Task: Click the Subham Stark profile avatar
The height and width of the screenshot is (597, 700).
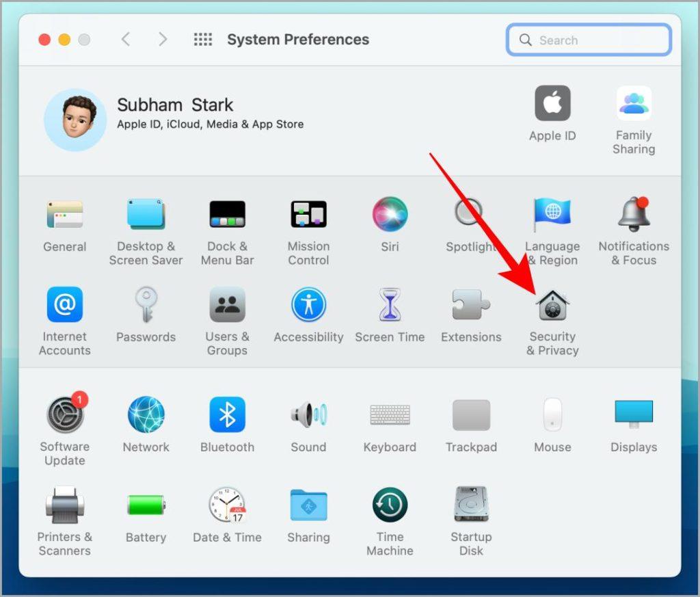Action: (75, 120)
